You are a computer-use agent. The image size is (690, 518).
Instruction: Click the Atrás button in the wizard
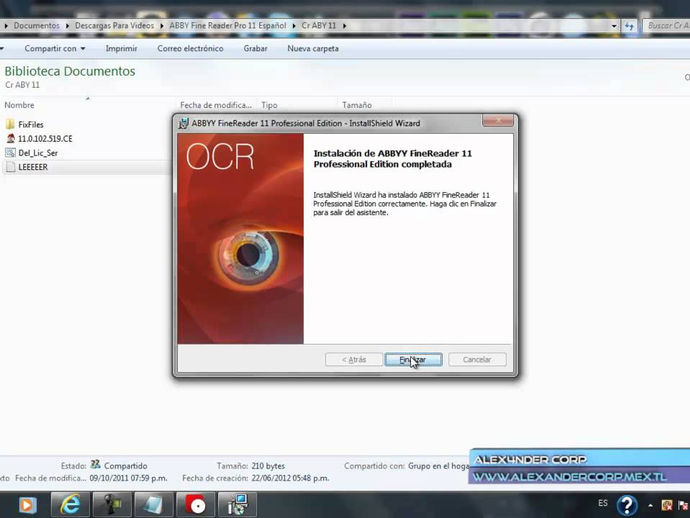[354, 360]
